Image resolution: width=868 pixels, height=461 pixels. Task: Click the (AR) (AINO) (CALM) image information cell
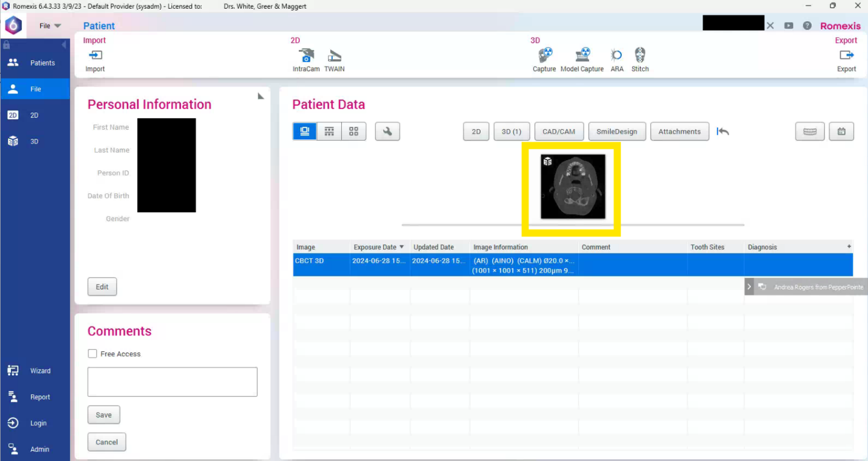(524, 266)
